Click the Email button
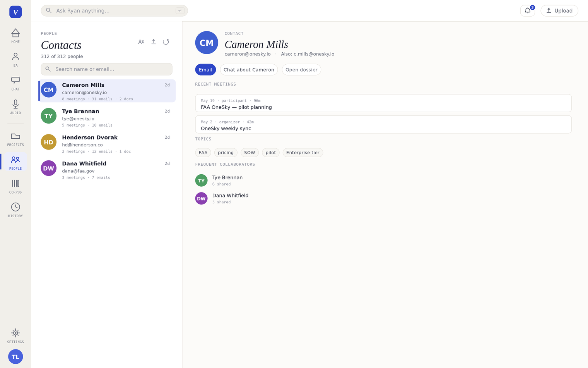Screen dimensions: 588x368 pyautogui.click(x=205, y=70)
